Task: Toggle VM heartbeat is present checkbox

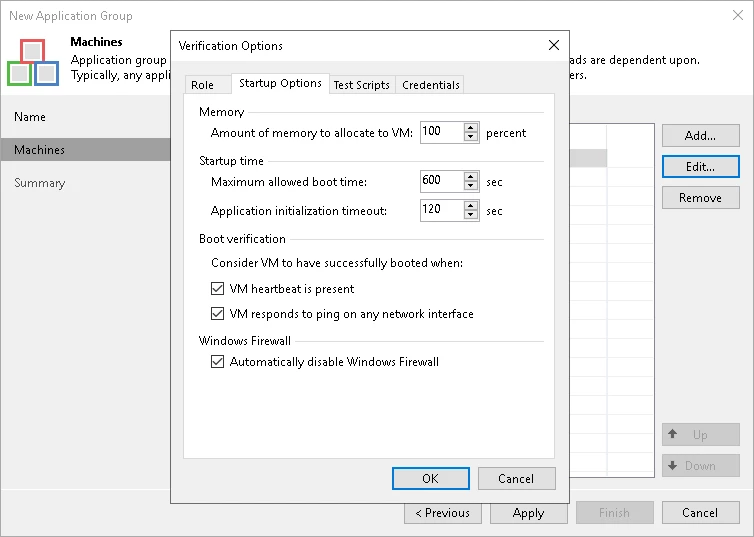Action: tap(218, 289)
